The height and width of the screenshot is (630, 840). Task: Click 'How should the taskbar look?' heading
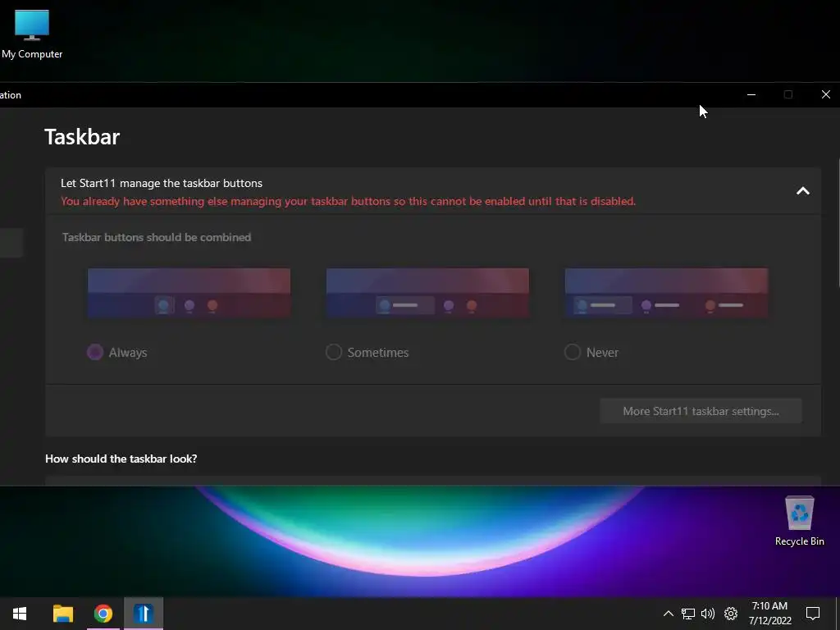(x=121, y=459)
